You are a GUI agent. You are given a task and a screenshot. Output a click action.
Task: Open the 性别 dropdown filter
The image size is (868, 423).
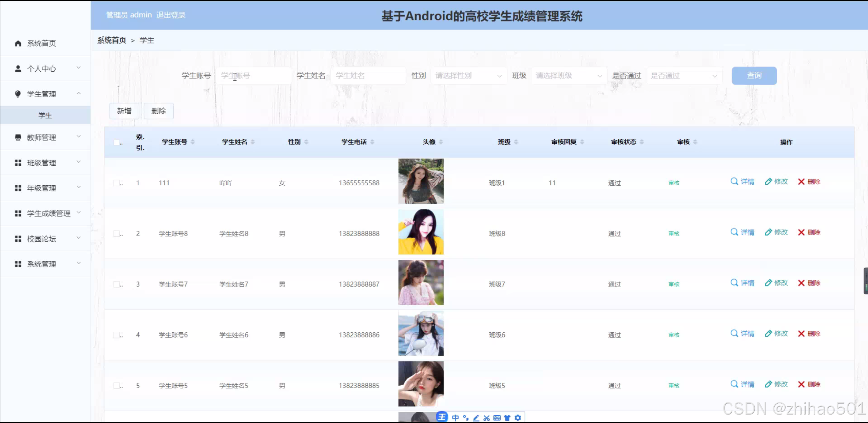pyautogui.click(x=468, y=76)
